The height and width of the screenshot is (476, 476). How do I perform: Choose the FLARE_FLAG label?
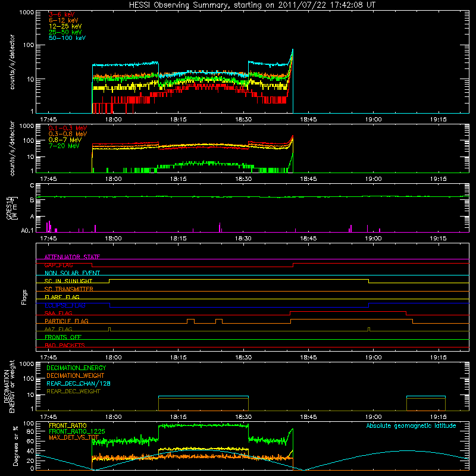62,297
